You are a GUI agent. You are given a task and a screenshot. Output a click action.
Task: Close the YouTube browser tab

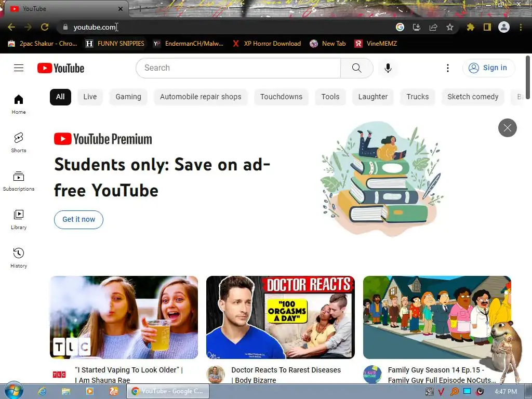121,9
